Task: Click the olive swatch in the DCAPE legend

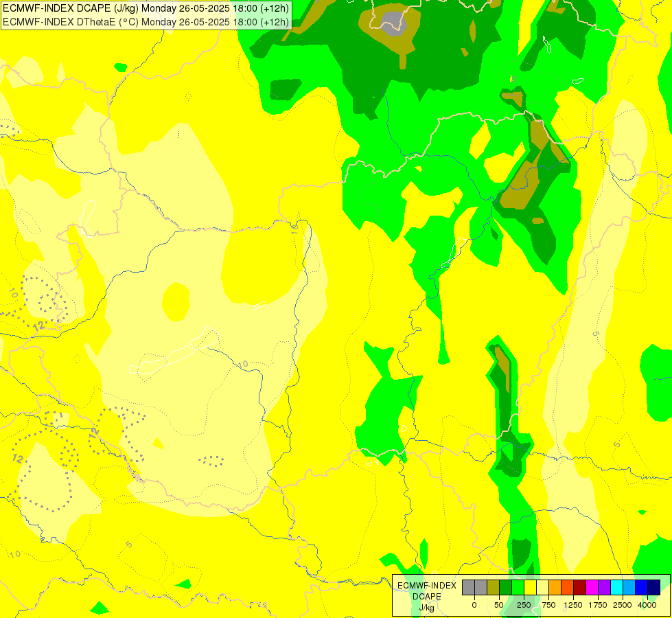Action: (494, 587)
